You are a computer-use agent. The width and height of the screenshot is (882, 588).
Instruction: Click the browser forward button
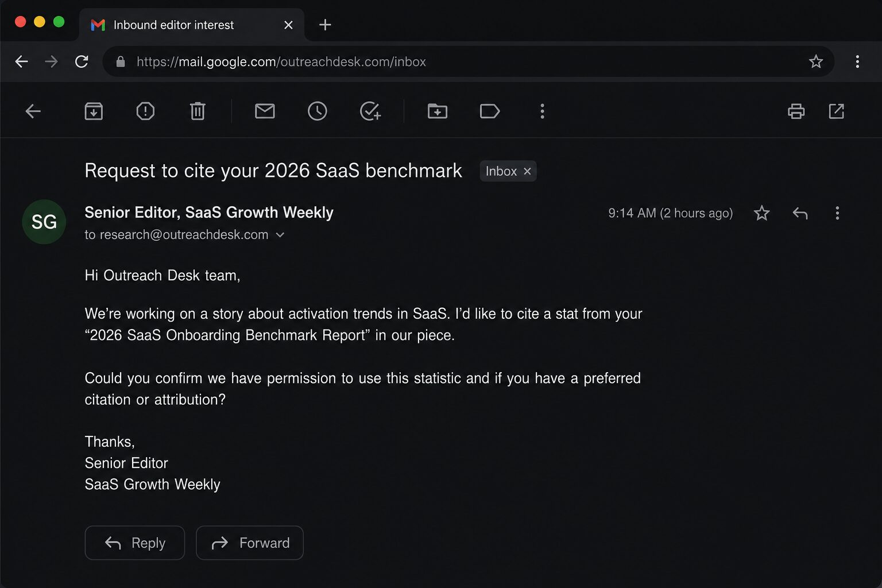(51, 61)
